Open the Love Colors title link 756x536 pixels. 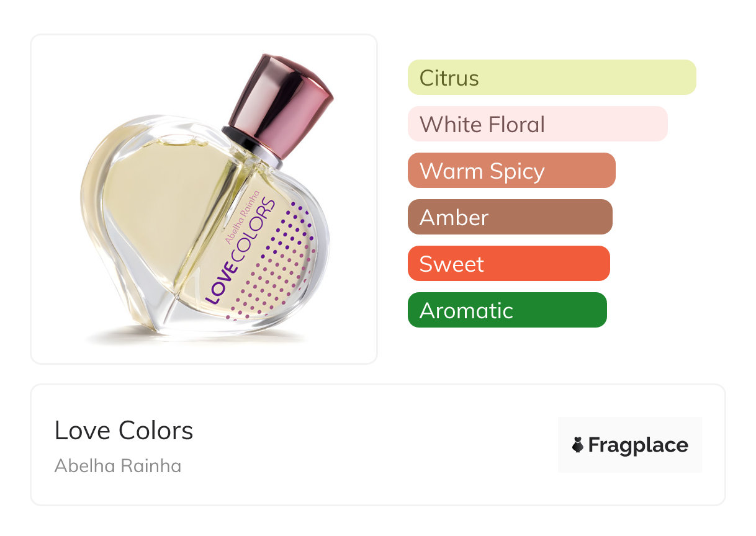coord(124,430)
